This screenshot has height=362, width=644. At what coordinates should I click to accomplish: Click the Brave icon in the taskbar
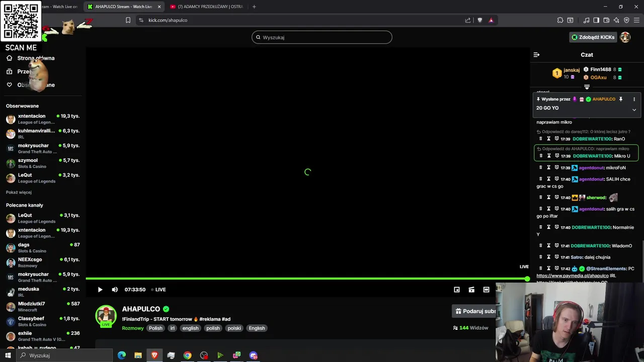point(154,355)
